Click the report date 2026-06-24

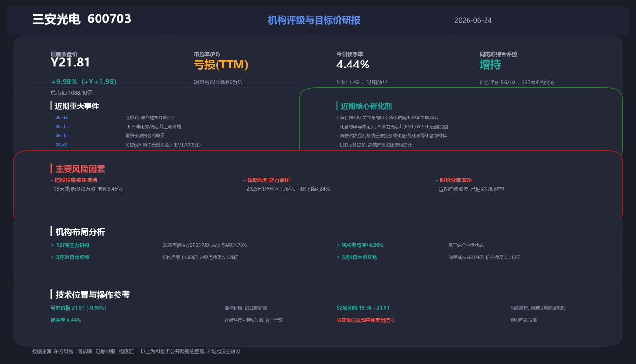click(x=473, y=20)
